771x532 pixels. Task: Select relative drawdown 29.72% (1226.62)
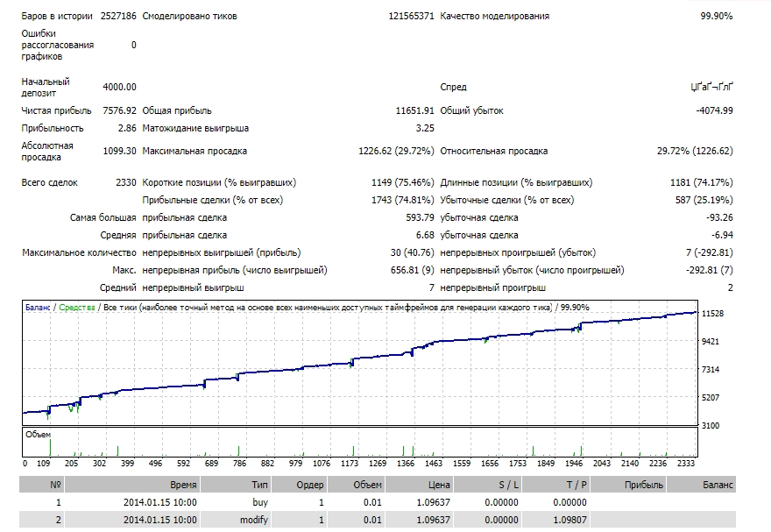695,151
